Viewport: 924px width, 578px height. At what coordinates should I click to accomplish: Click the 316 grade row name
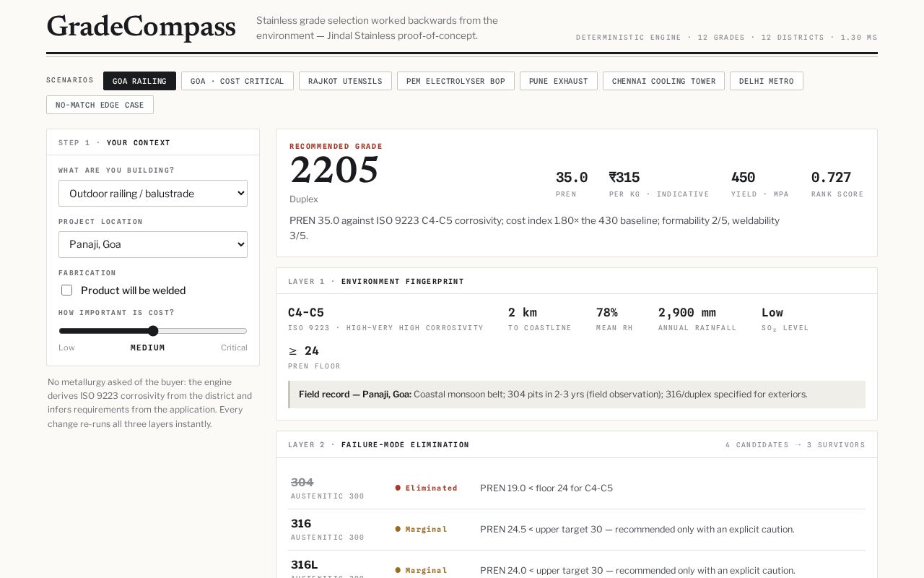(301, 523)
